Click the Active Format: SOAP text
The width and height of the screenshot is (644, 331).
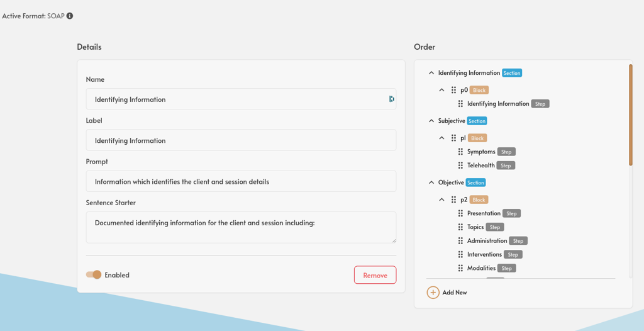pyautogui.click(x=33, y=16)
